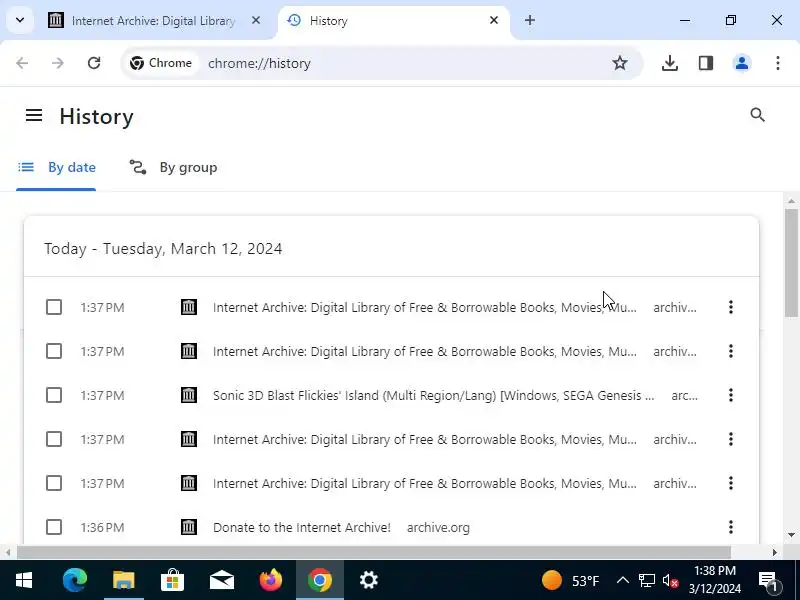
Task: Open Donate to the Internet Archive link
Action: [302, 528]
